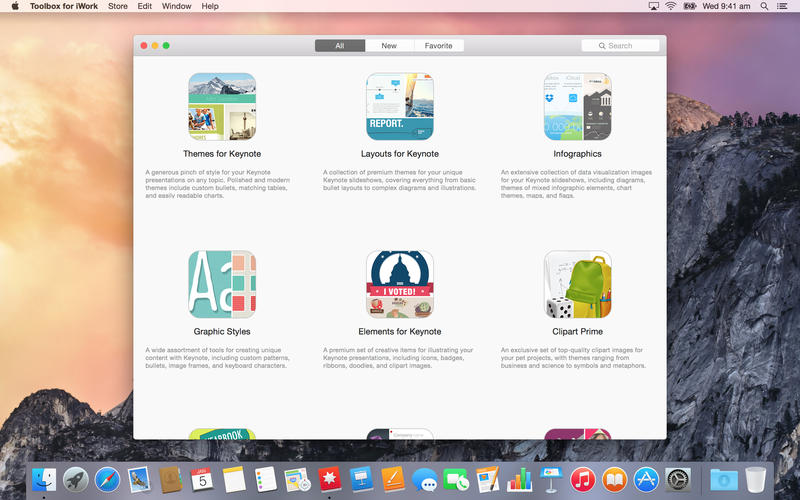Switch to the New segment

pos(389,46)
